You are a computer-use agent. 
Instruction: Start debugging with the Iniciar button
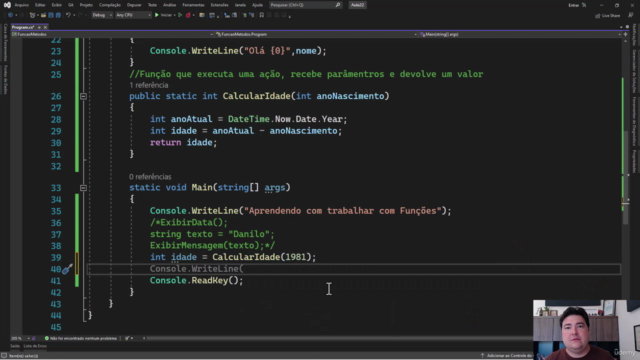tap(163, 15)
